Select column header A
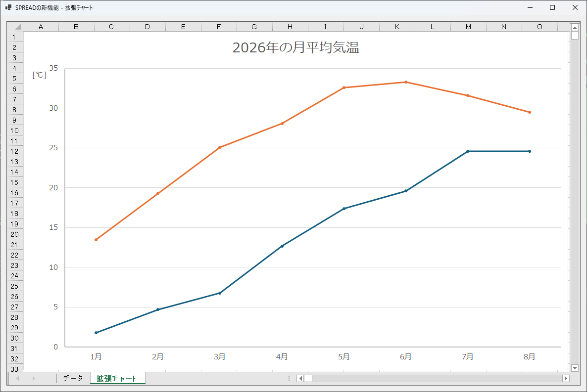The width and height of the screenshot is (587, 392). tap(41, 27)
